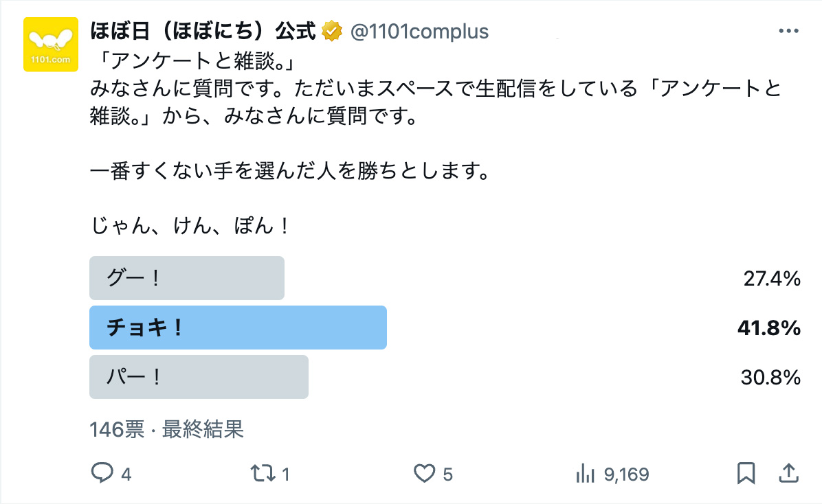The height and width of the screenshot is (504, 822).
Task: Like the post with heart icon
Action: 425,473
